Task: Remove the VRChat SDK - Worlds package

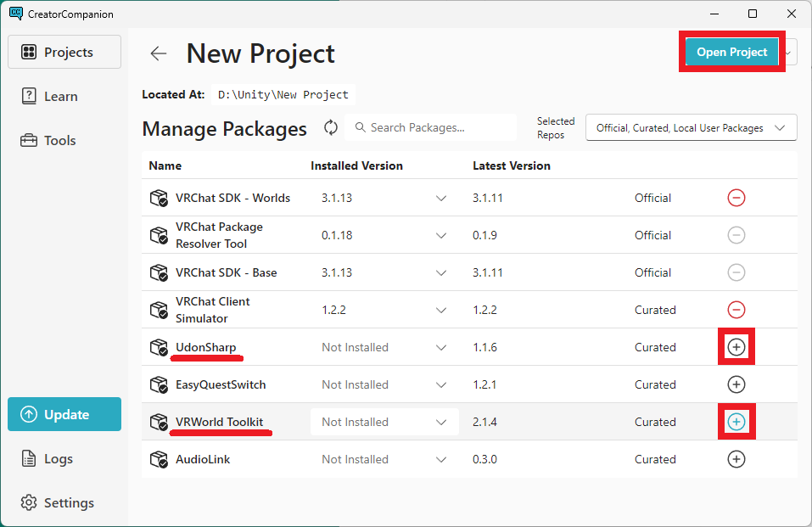Action: [736, 198]
